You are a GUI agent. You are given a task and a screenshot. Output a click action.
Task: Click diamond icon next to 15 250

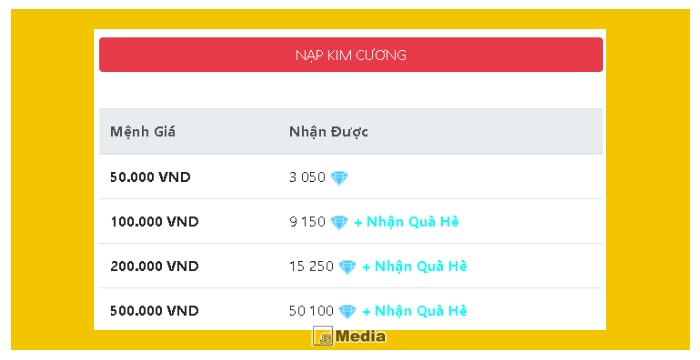click(347, 267)
